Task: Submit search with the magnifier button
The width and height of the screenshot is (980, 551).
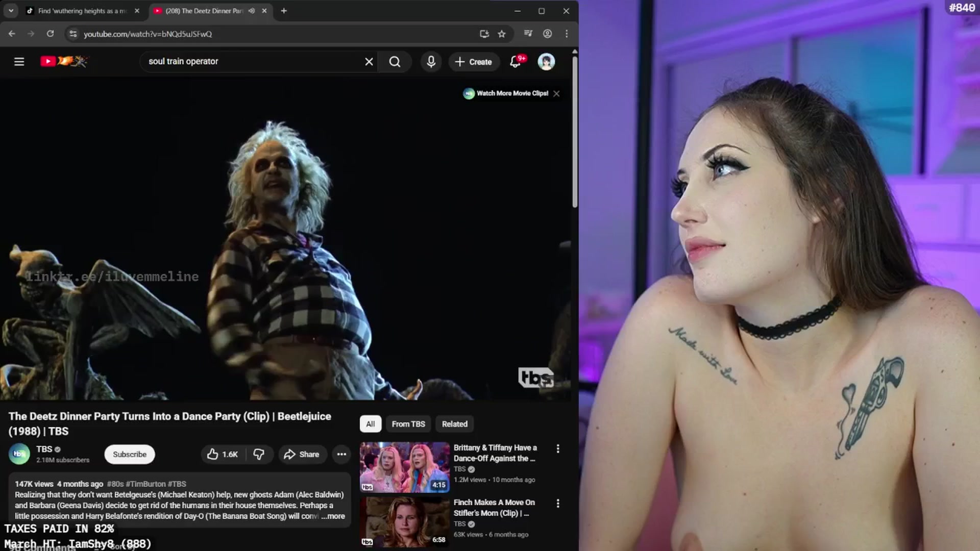Action: click(395, 62)
